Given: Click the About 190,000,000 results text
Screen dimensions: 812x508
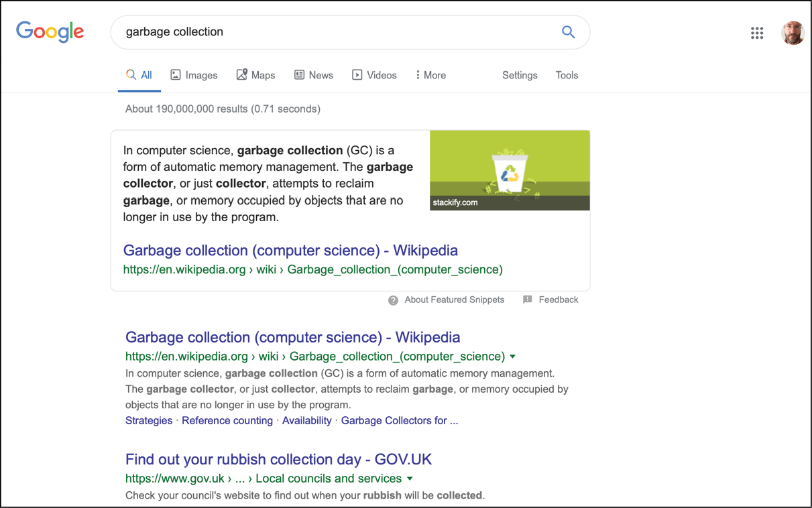Looking at the screenshot, I should [x=223, y=109].
